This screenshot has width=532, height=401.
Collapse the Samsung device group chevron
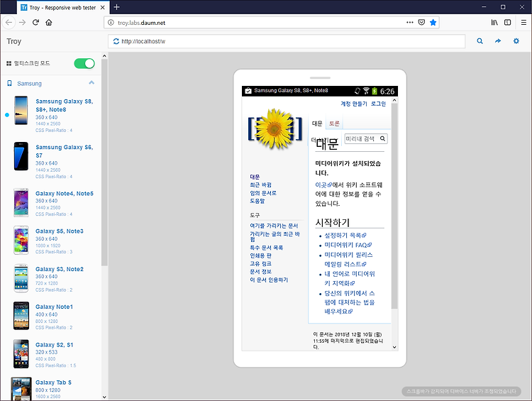click(x=92, y=82)
